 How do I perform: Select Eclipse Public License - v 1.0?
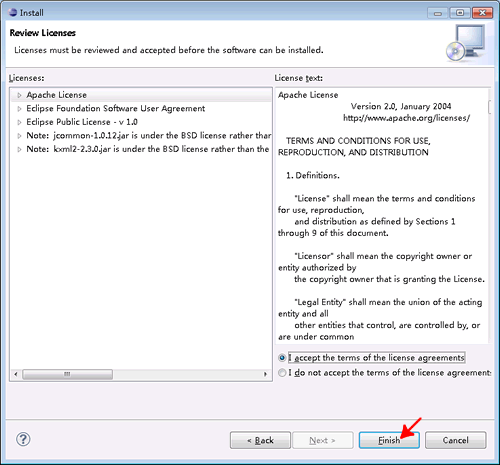[x=82, y=122]
